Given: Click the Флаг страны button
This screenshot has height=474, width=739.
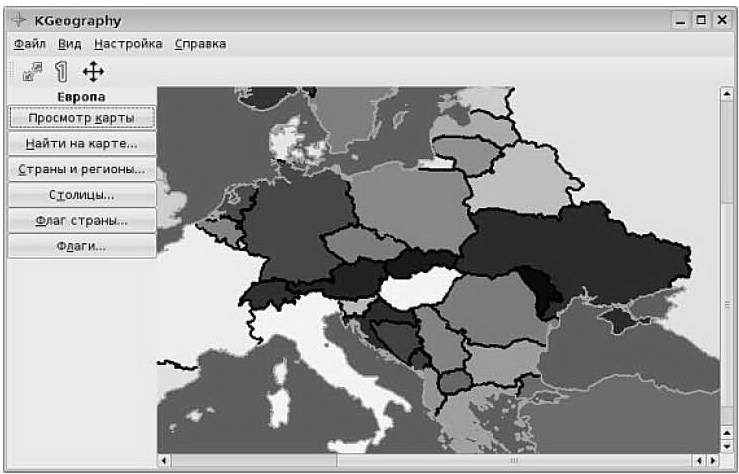Looking at the screenshot, I should pyautogui.click(x=82, y=221).
